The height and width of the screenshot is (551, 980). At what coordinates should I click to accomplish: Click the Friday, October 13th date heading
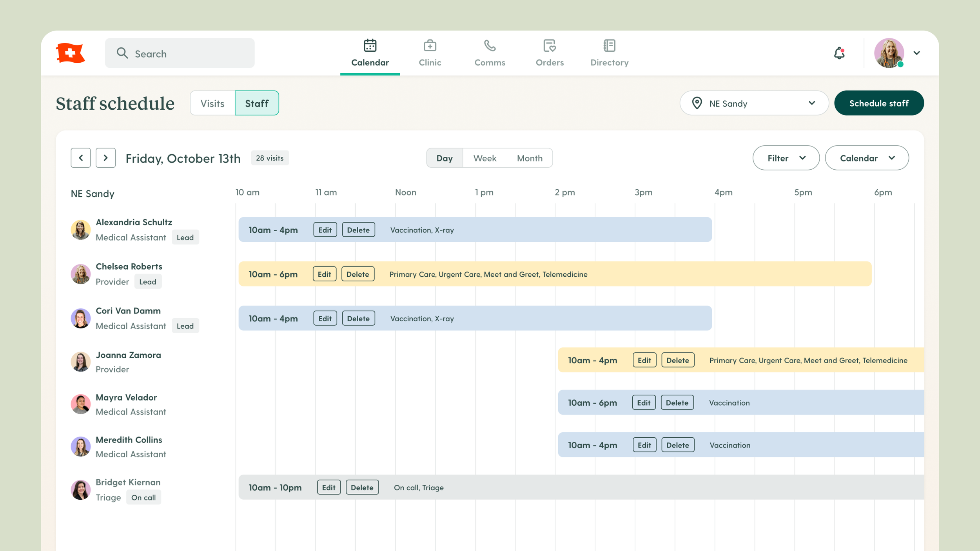(183, 158)
